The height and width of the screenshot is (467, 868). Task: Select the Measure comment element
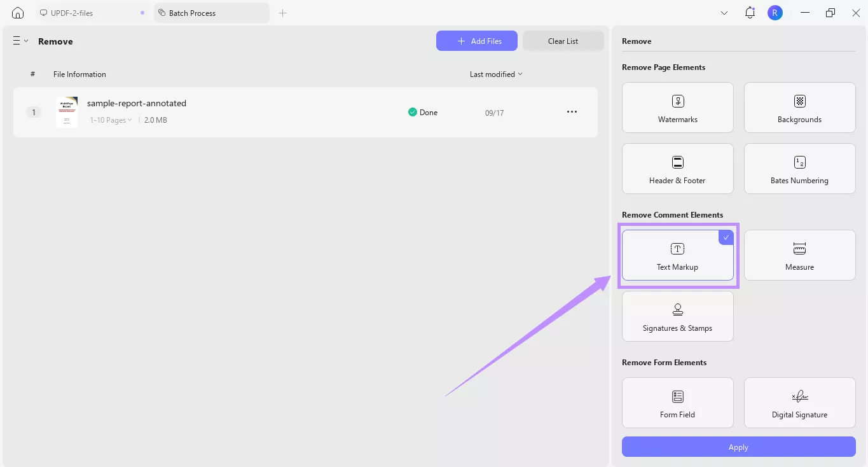[799, 254]
